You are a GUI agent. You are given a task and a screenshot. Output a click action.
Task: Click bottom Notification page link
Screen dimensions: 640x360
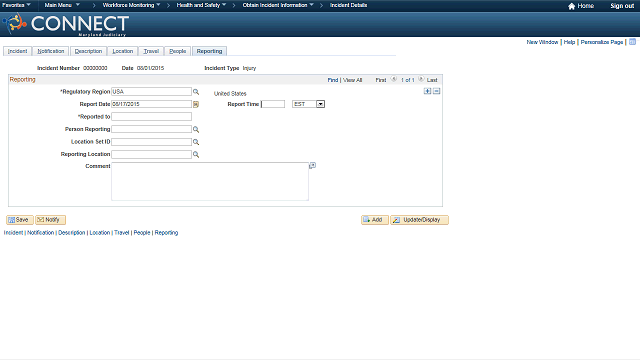(x=40, y=233)
